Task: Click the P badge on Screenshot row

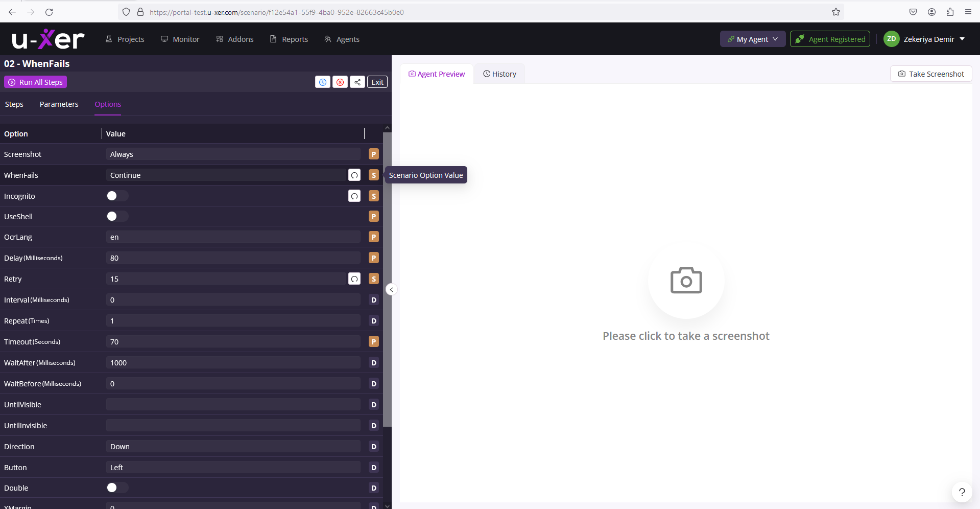Action: (374, 154)
